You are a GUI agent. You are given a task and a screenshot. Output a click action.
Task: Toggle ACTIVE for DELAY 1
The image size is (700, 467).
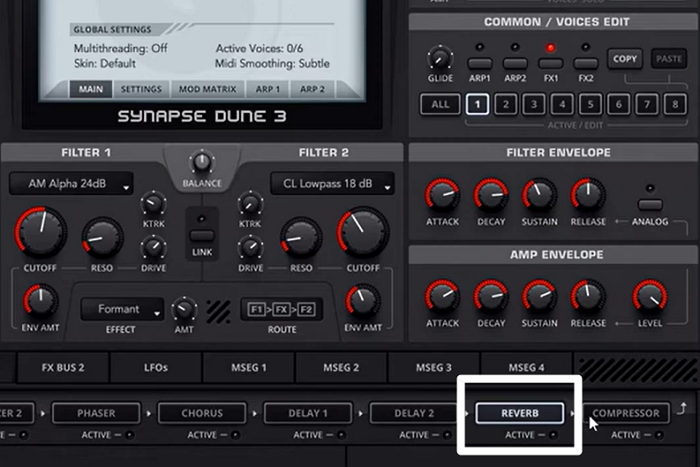(x=341, y=435)
